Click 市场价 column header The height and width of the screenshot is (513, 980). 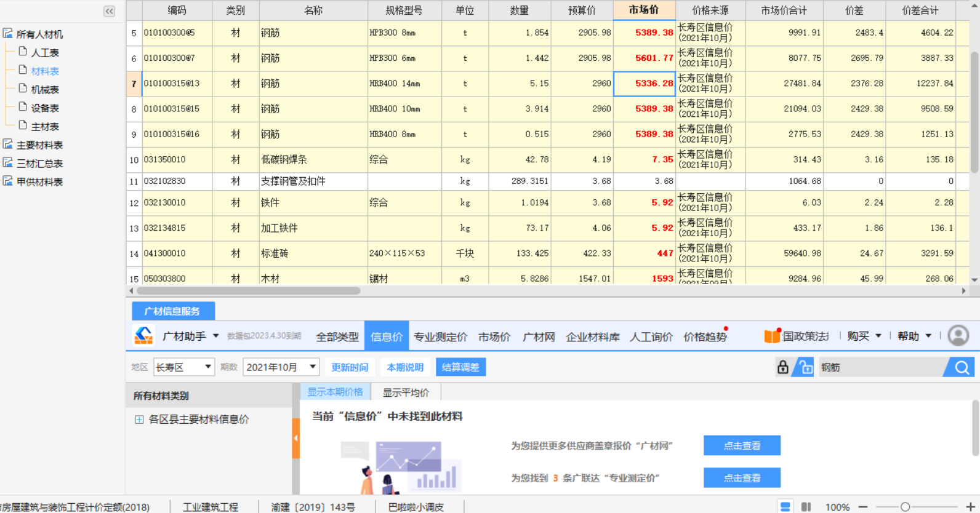click(645, 10)
